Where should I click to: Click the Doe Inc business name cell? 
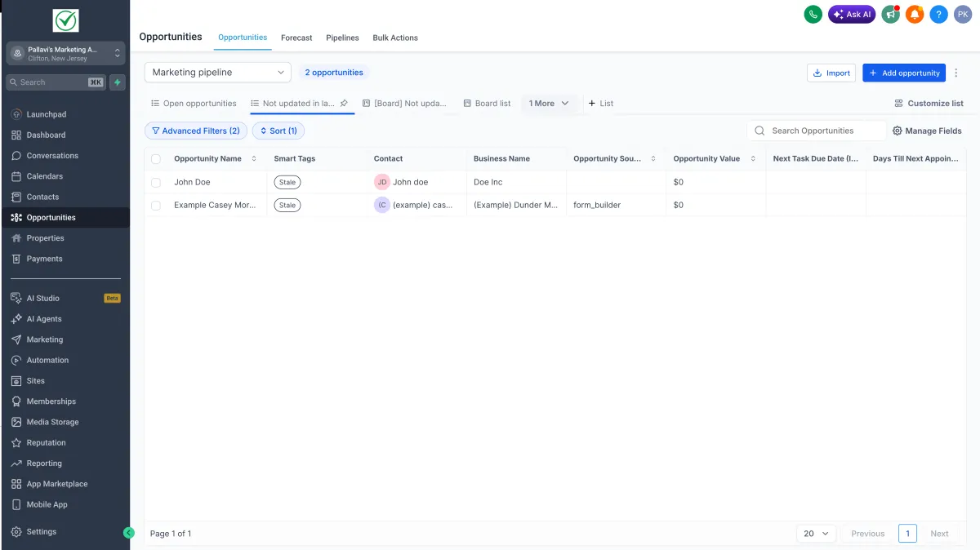(488, 182)
